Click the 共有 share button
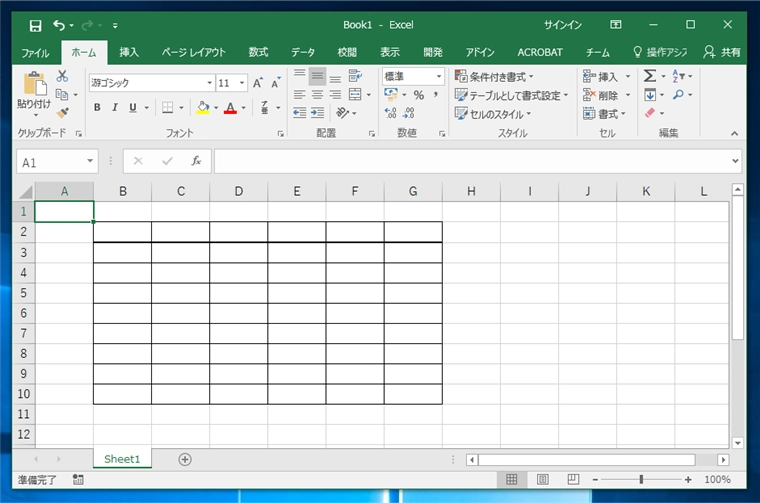 [x=722, y=52]
